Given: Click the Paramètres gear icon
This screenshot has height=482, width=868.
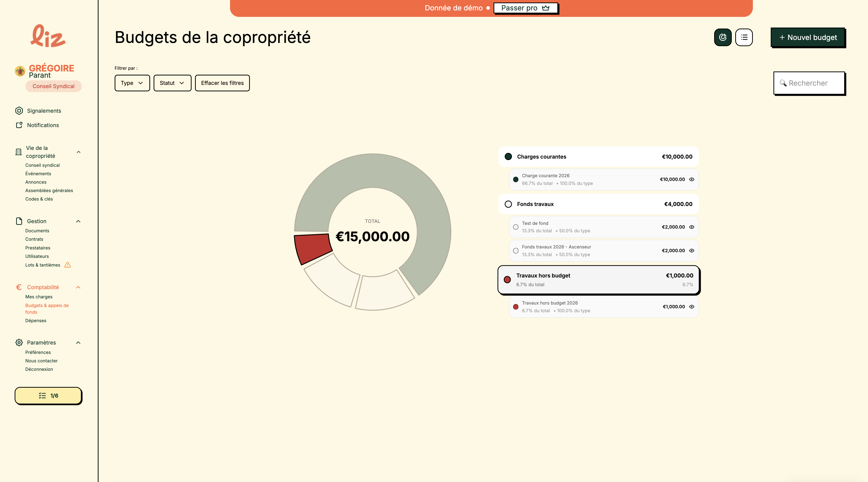Looking at the screenshot, I should pyautogui.click(x=19, y=343).
